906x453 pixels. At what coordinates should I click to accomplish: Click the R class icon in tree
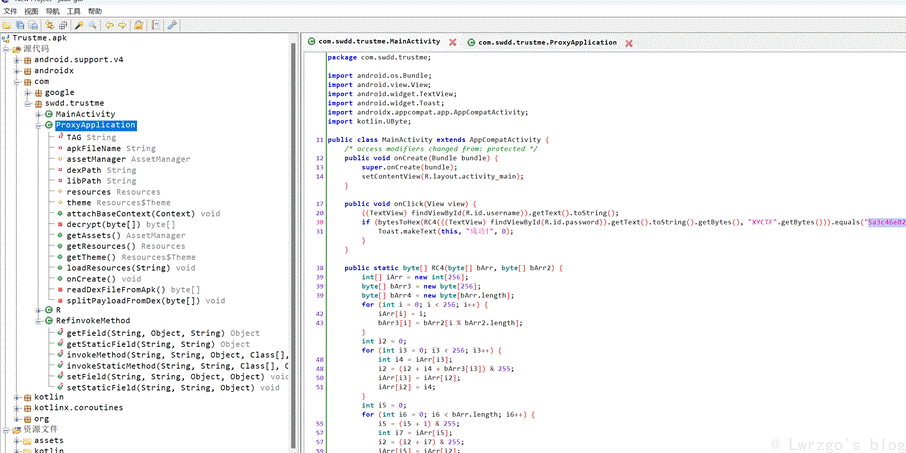coord(49,310)
